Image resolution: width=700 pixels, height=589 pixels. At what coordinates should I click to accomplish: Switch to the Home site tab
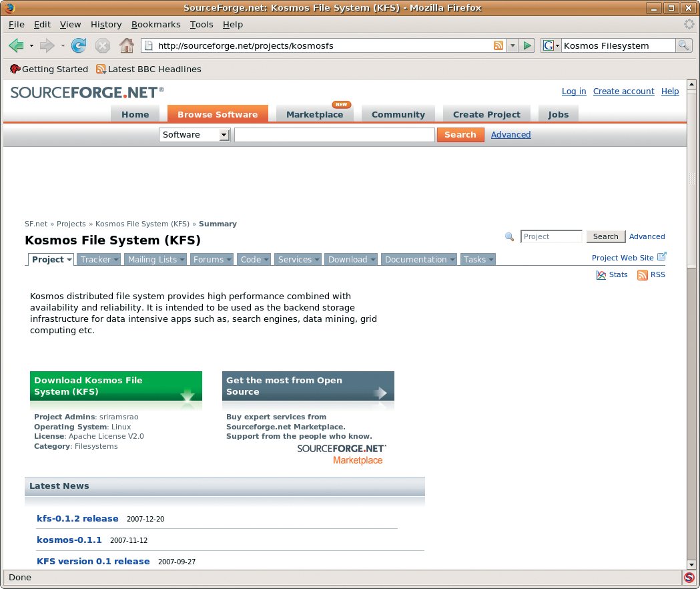pos(135,114)
